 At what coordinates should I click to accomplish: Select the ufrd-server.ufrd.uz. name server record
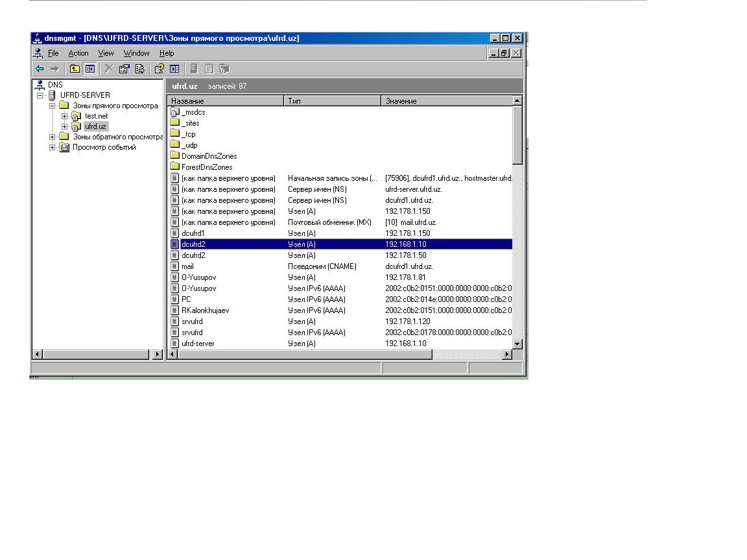click(340, 189)
